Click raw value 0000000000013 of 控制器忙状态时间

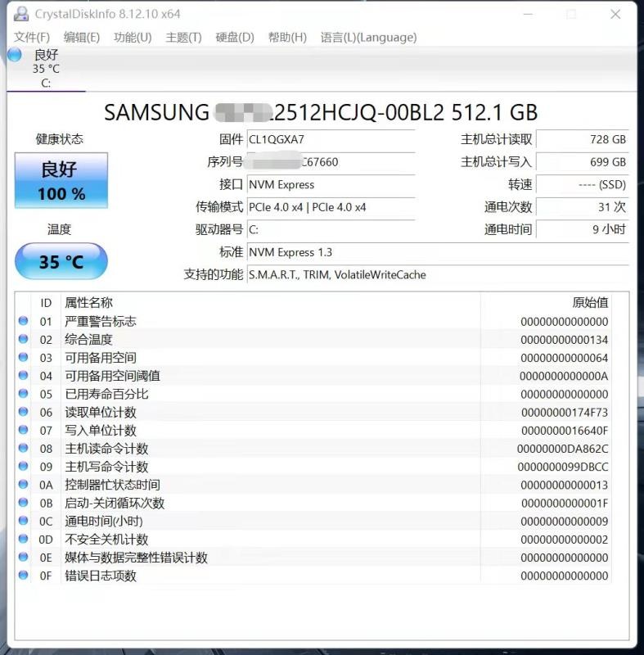tap(565, 485)
